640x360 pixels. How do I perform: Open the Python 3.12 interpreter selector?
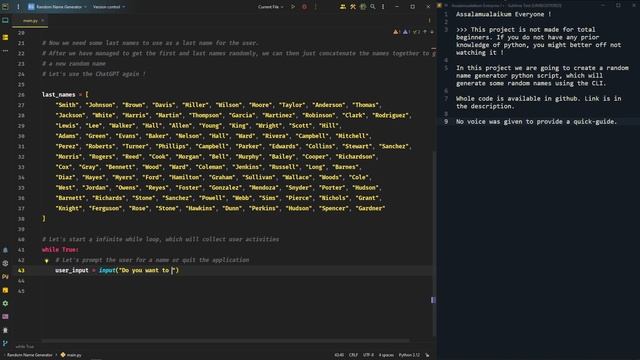[409, 355]
